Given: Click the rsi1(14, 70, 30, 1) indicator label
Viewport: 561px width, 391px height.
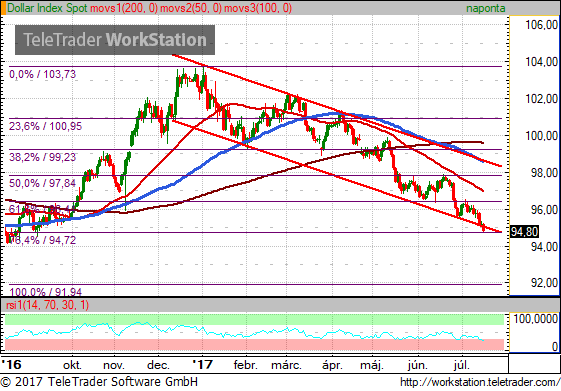Looking at the screenshot, I should [x=48, y=305].
